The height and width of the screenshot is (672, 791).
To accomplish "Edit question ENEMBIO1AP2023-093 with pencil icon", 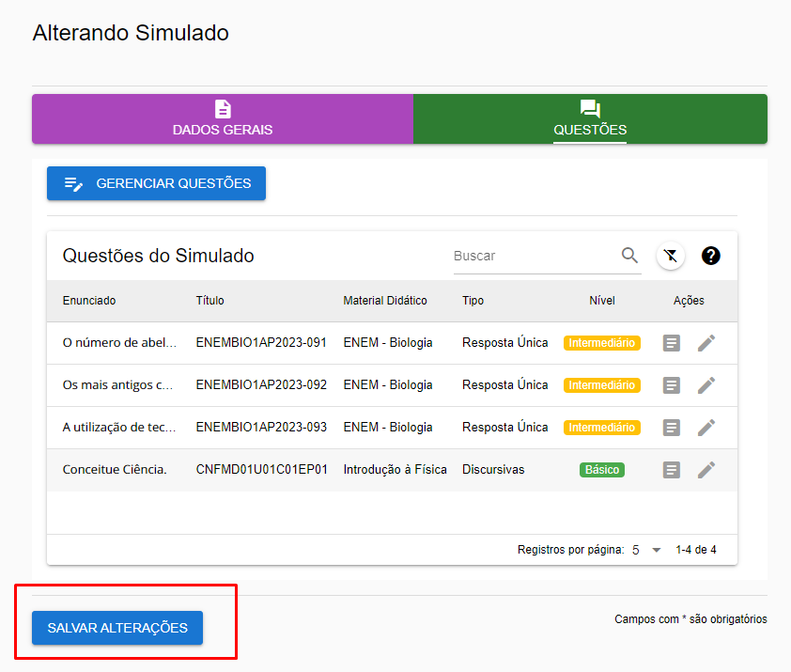I will [706, 428].
